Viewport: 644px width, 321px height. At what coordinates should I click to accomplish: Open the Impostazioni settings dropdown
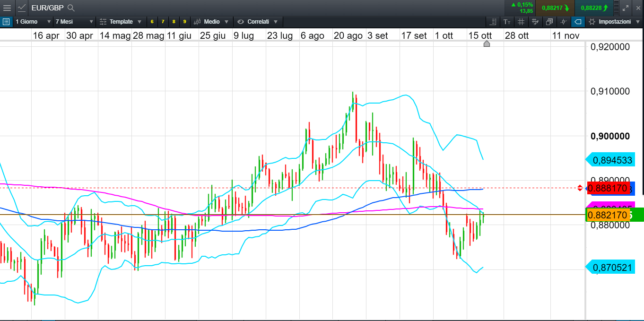(x=614, y=22)
